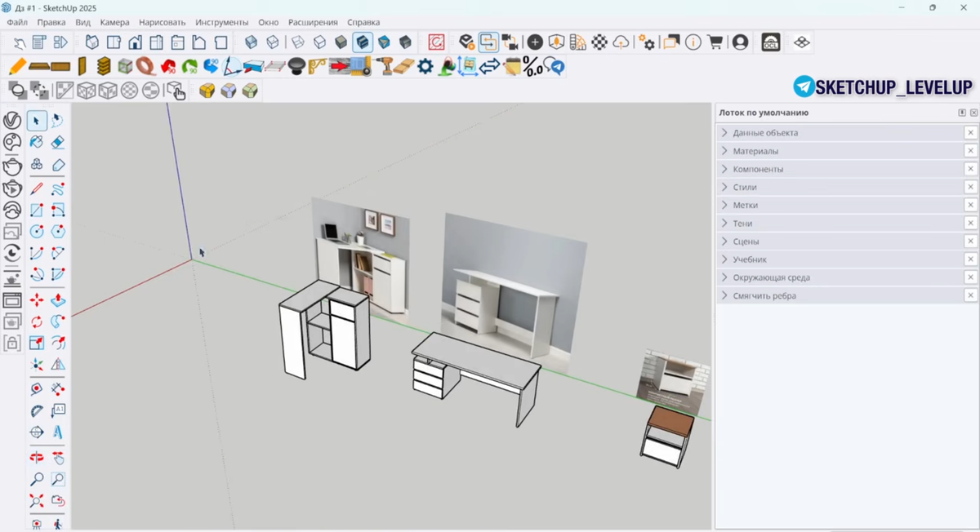Expand the Метки panel chevron
The width and height of the screenshot is (980, 532).
724,206
